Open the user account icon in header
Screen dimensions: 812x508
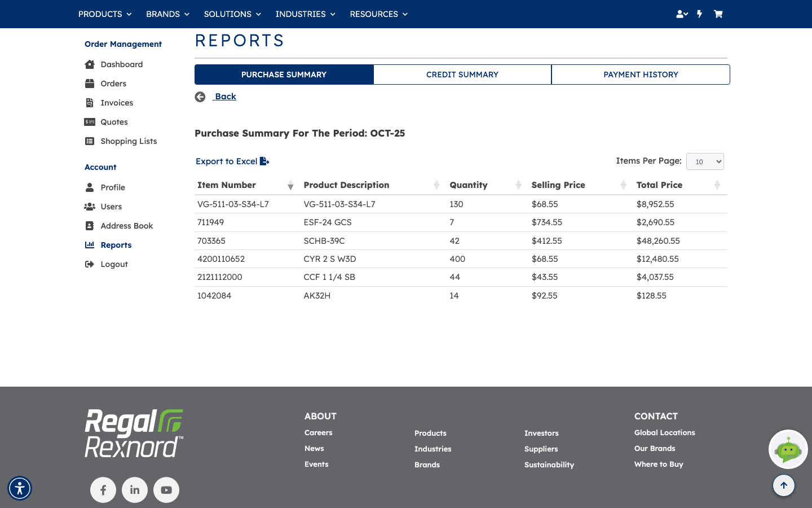tap(682, 14)
